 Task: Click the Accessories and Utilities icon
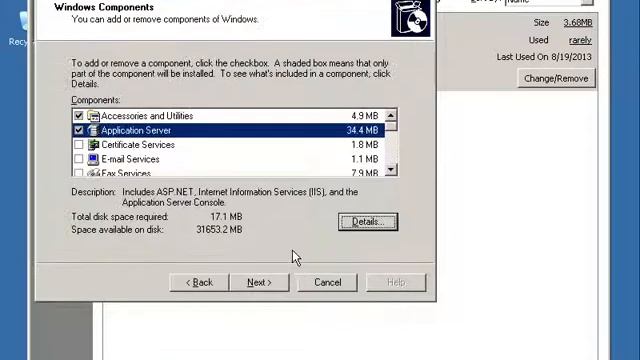coord(93,116)
